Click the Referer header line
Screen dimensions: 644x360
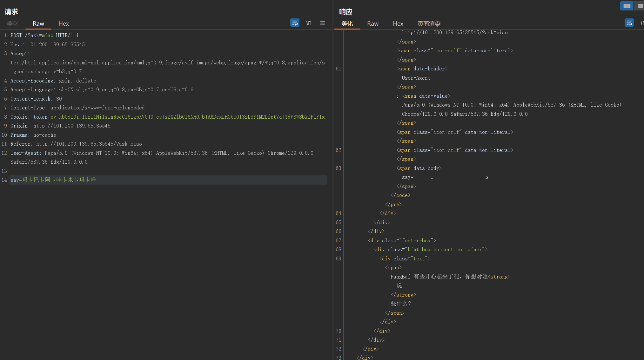[x=76, y=144]
